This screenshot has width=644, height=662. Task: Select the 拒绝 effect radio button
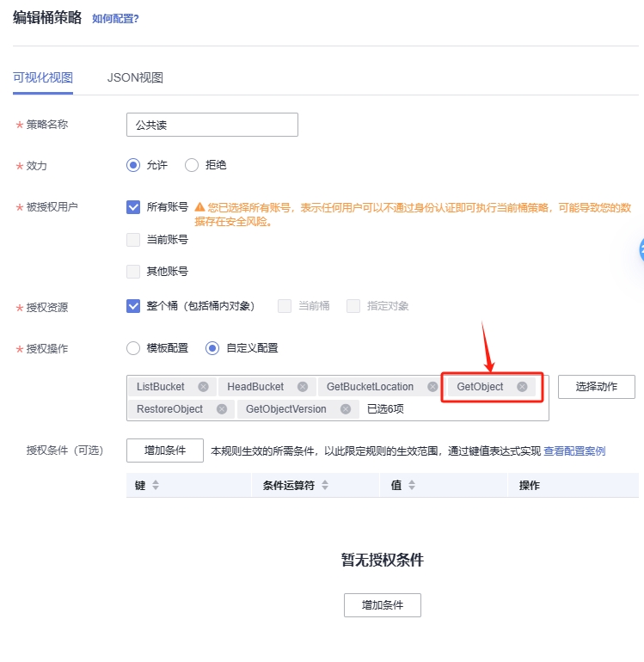click(x=192, y=165)
